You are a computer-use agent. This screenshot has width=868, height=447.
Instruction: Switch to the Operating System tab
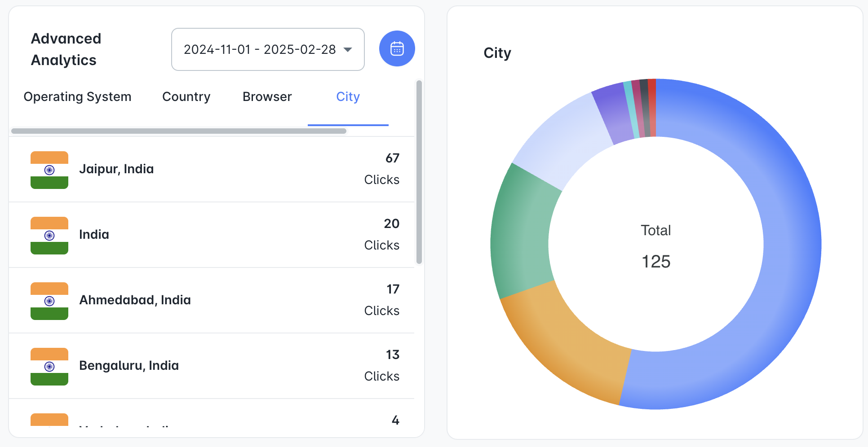77,97
